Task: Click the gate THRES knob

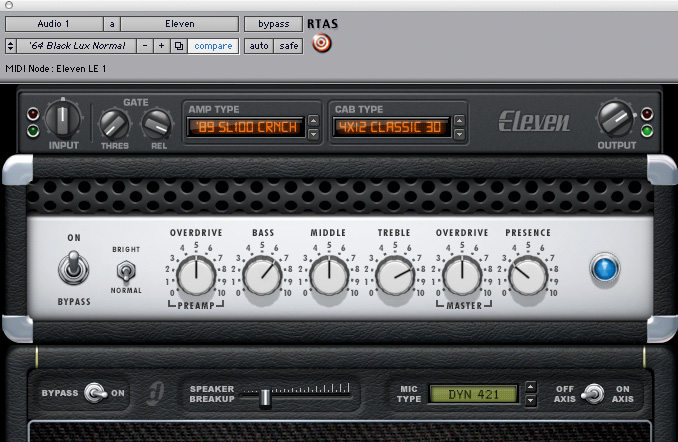Action: pyautogui.click(x=114, y=124)
